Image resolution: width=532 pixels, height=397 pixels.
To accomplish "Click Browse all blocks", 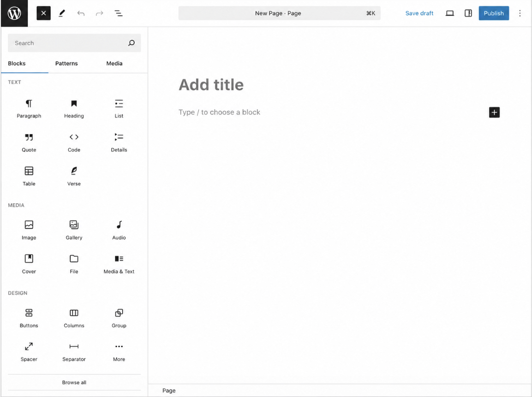I will [74, 382].
